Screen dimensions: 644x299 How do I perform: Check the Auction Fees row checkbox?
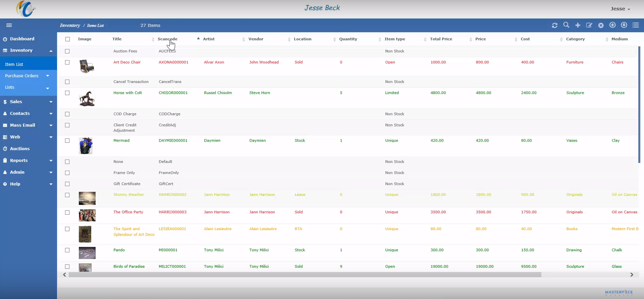pyautogui.click(x=67, y=51)
